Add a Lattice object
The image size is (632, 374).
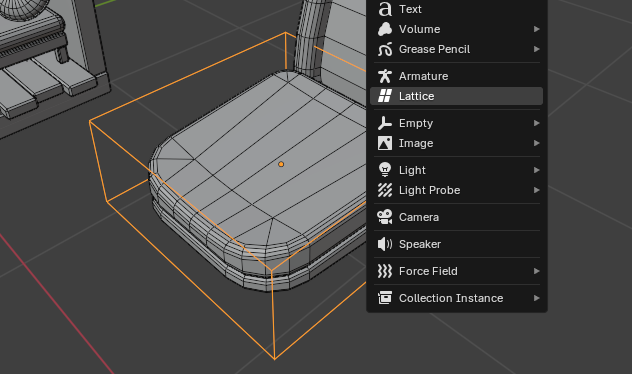click(x=456, y=96)
